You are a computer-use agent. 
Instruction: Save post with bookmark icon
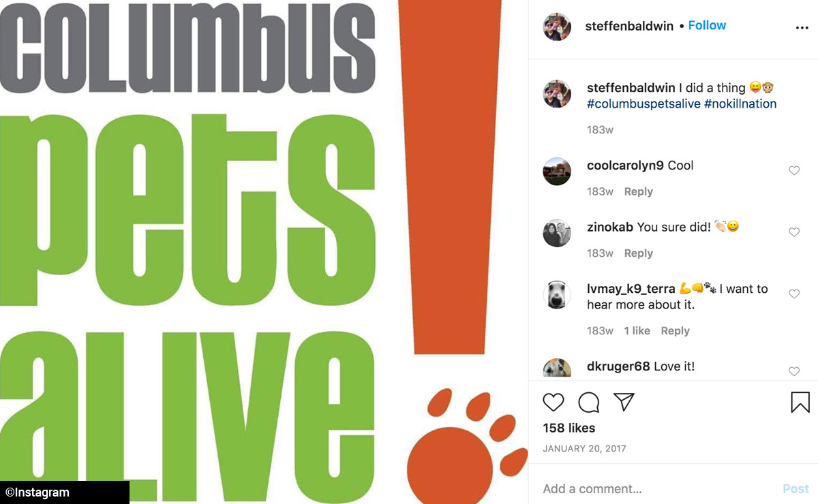click(800, 402)
